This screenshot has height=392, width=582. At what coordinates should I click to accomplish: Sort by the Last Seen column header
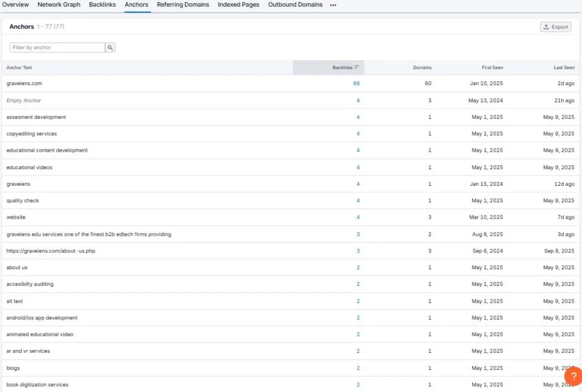click(x=564, y=68)
